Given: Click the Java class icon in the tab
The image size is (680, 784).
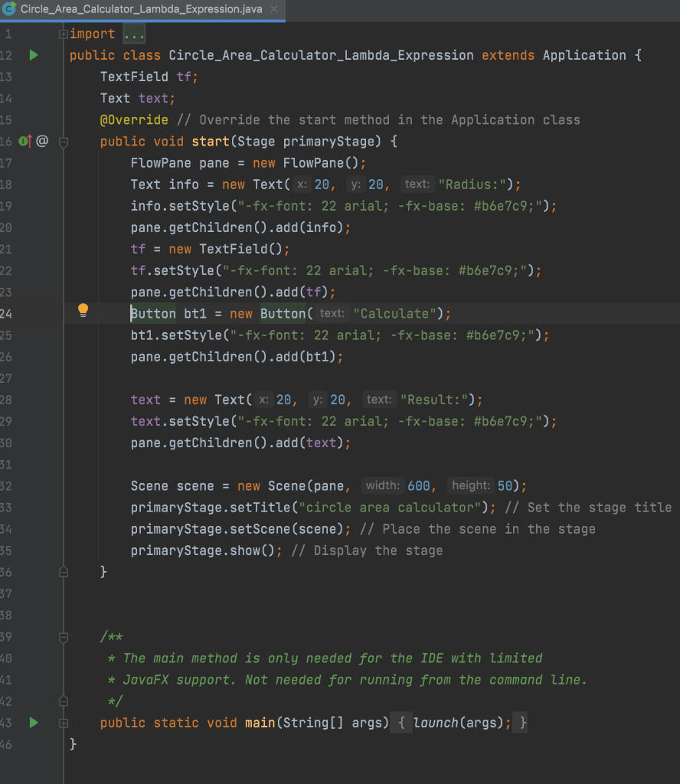Looking at the screenshot, I should (9, 8).
